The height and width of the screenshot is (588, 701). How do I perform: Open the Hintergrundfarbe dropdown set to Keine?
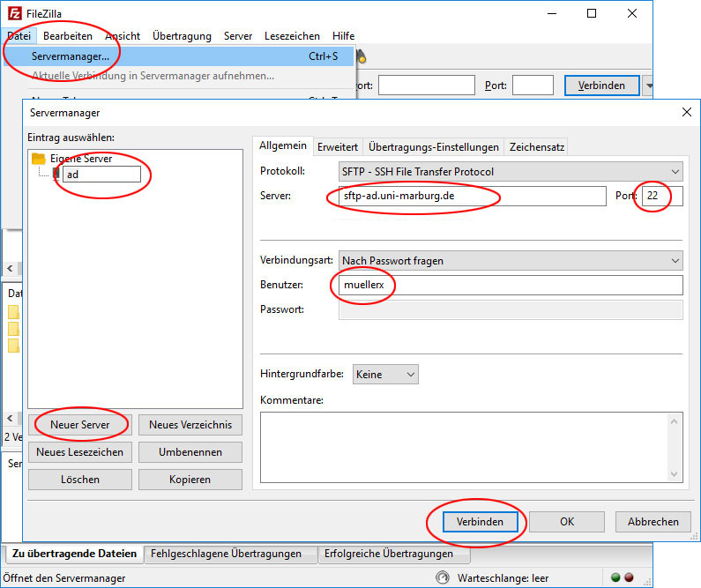pyautogui.click(x=385, y=375)
